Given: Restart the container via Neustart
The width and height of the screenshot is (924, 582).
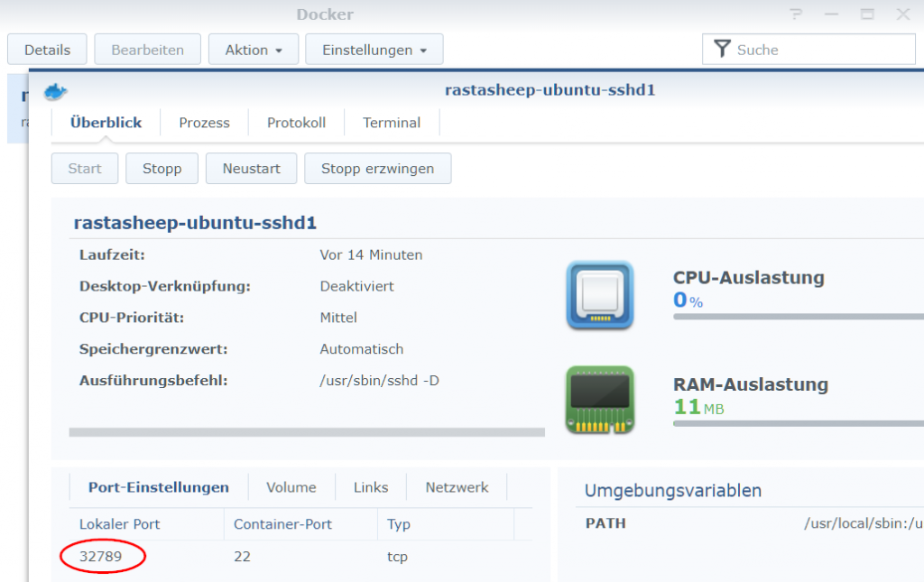Looking at the screenshot, I should click(251, 168).
